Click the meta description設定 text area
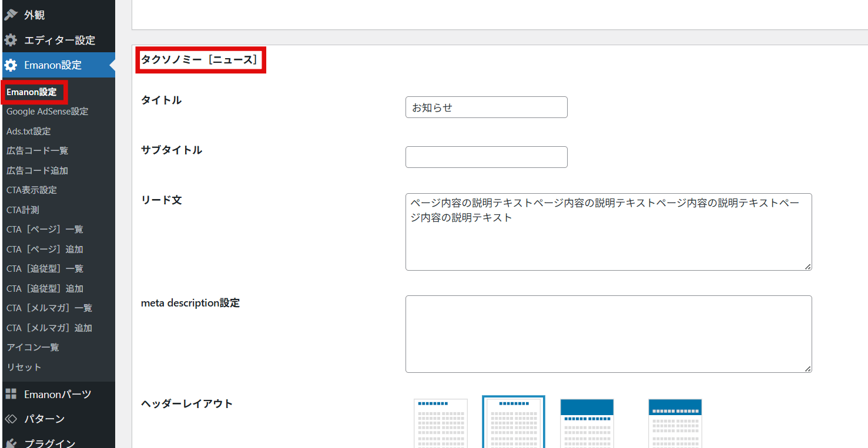This screenshot has width=868, height=448. [608, 334]
